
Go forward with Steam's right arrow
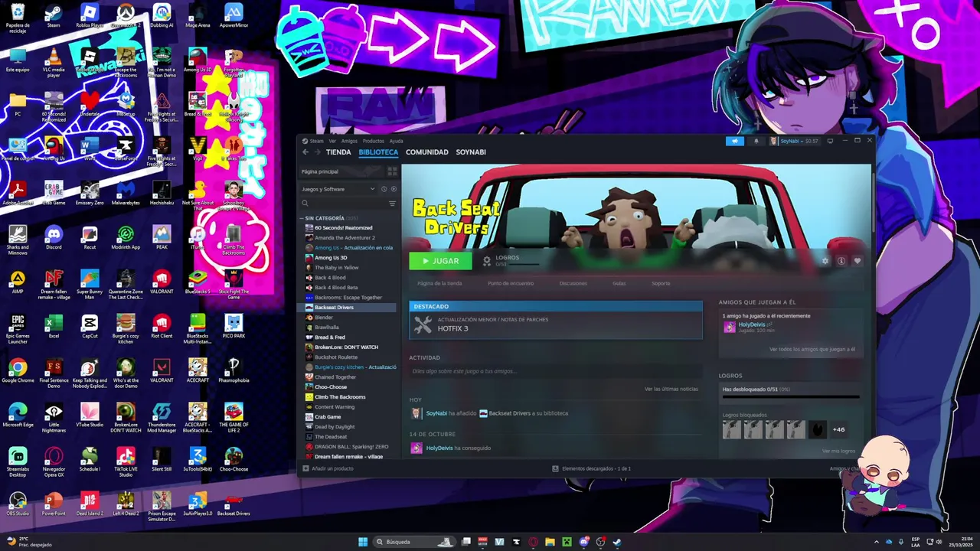pos(317,152)
